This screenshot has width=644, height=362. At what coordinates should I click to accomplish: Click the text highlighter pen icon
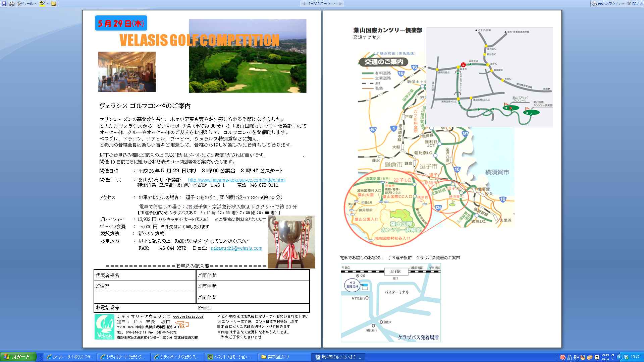42,4
